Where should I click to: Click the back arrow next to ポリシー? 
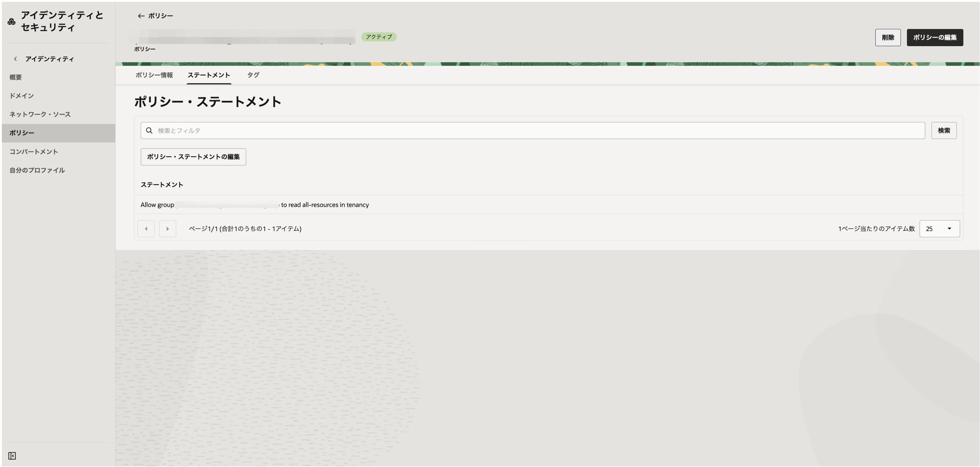[x=141, y=16]
